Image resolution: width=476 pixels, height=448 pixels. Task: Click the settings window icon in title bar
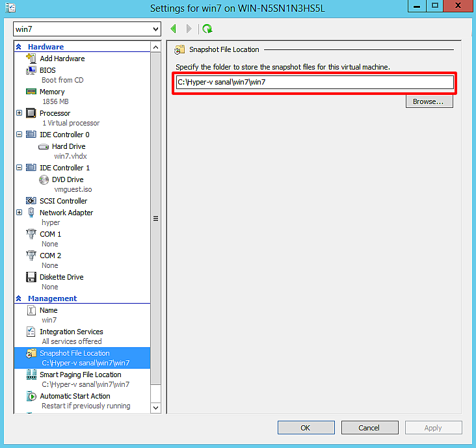point(10,8)
